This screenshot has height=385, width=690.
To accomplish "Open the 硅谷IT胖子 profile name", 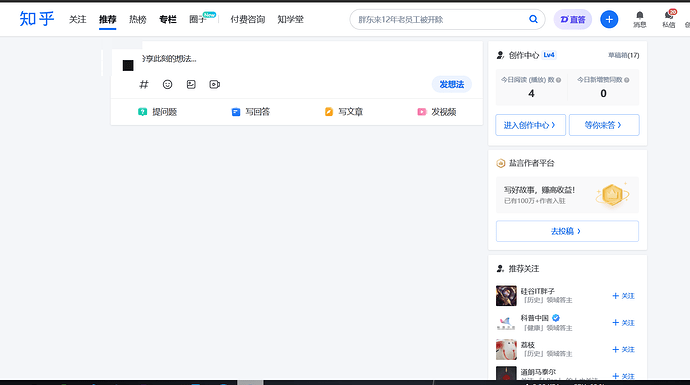I will click(x=538, y=291).
